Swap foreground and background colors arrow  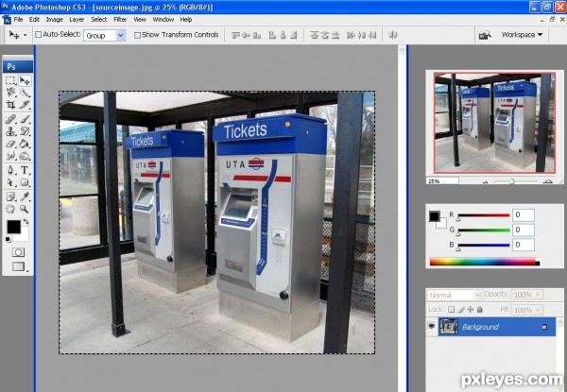click(x=26, y=221)
